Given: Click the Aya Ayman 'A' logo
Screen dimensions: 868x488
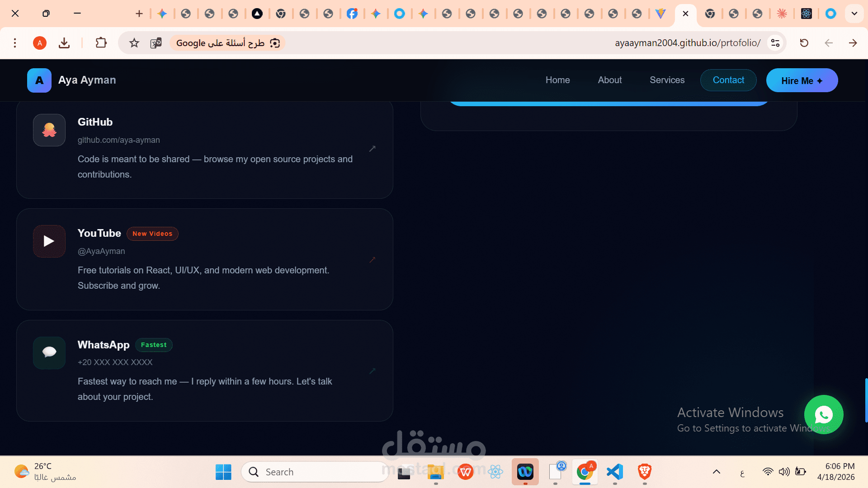Looking at the screenshot, I should pos(39,80).
